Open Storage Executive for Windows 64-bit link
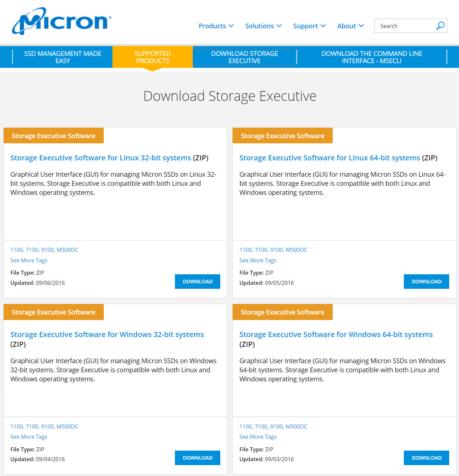 point(336,335)
